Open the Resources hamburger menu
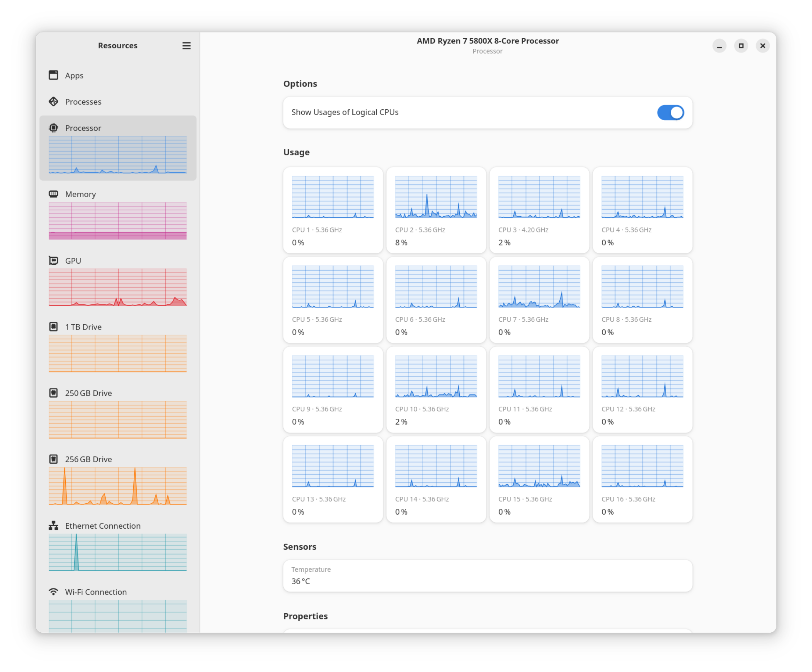The width and height of the screenshot is (812, 672). click(186, 46)
